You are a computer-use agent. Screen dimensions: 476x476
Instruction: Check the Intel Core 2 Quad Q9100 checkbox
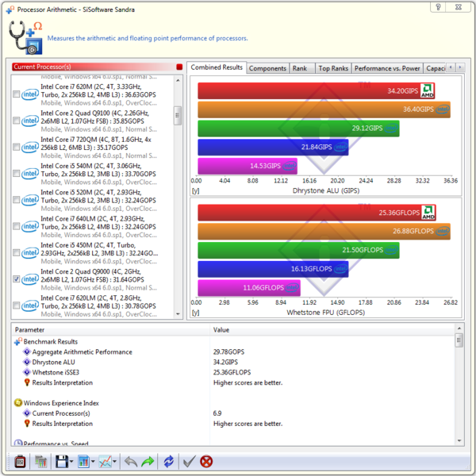coord(17,121)
